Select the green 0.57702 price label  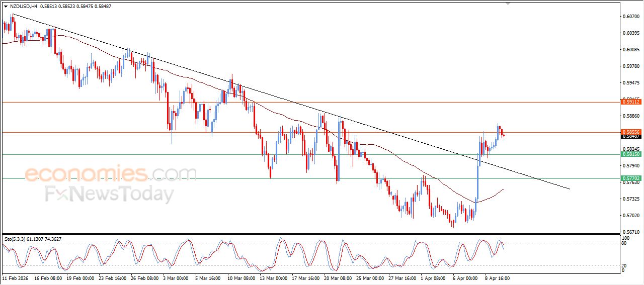(x=631, y=178)
